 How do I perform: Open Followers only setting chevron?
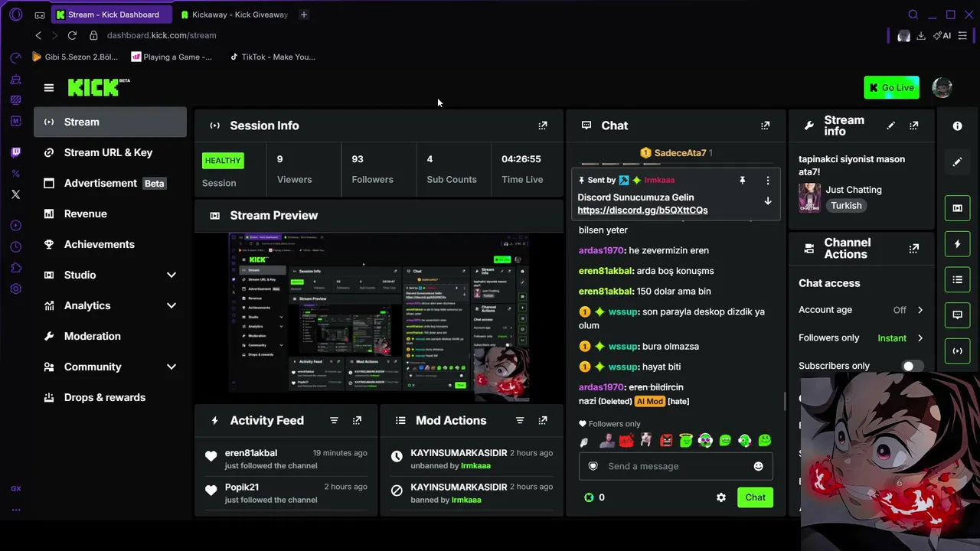pyautogui.click(x=920, y=338)
